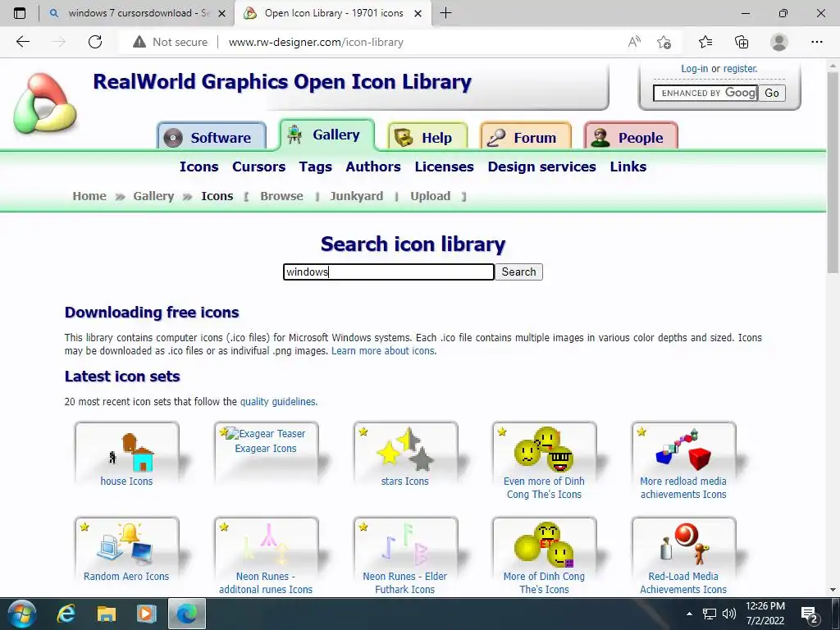Viewport: 840px width, 630px height.
Task: Go to the Forum tab
Action: click(526, 137)
